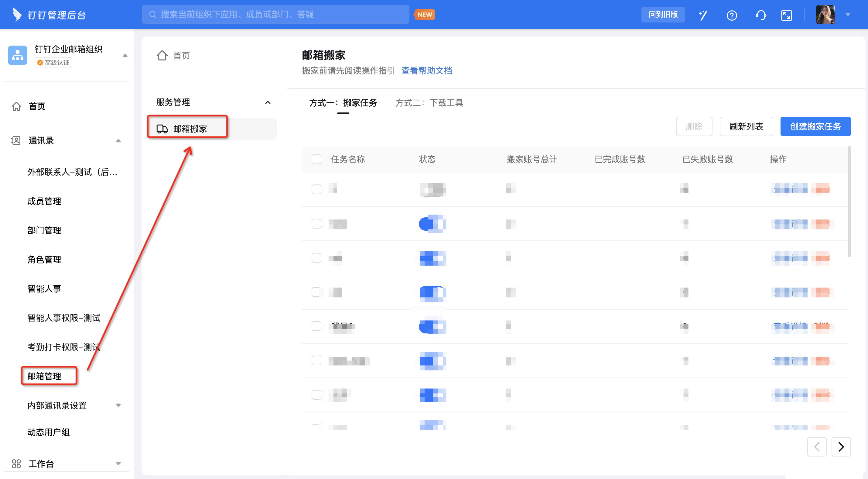868x479 pixels.
Task: Switch to 方式二：下载工具 tab
Action: pyautogui.click(x=429, y=103)
